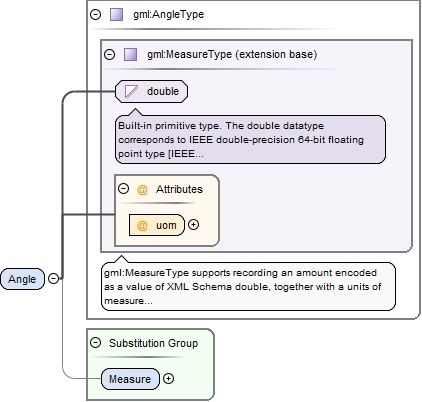Collapse the gml:MeasureType extension base section
This screenshot has height=402, width=422.
(x=109, y=54)
